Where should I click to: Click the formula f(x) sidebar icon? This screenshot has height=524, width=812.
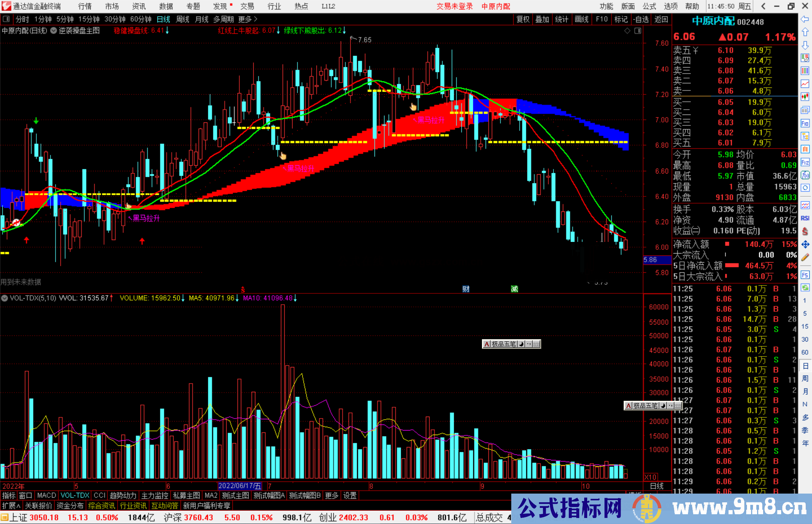point(805,175)
